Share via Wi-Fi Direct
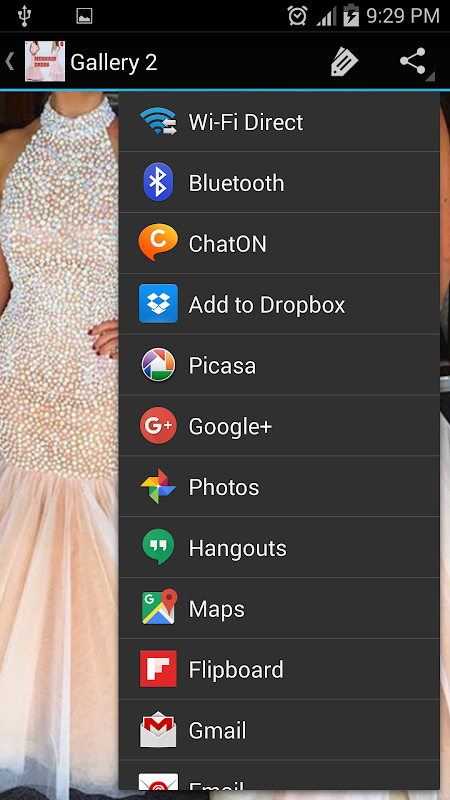The image size is (450, 800). (279, 121)
